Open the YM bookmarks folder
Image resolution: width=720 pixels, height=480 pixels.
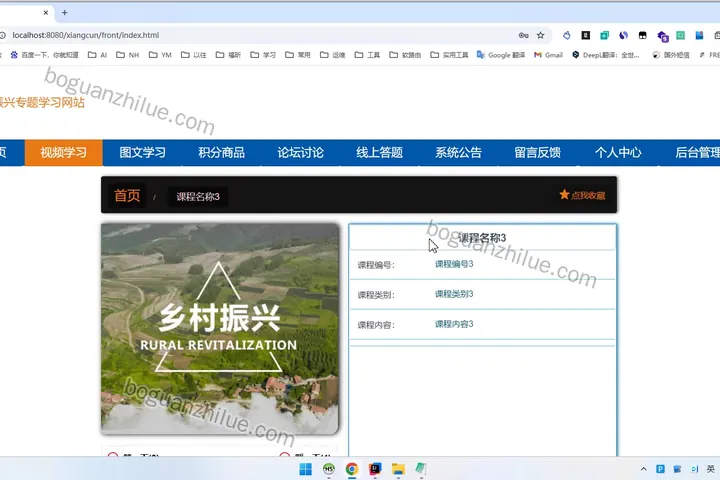(x=160, y=55)
